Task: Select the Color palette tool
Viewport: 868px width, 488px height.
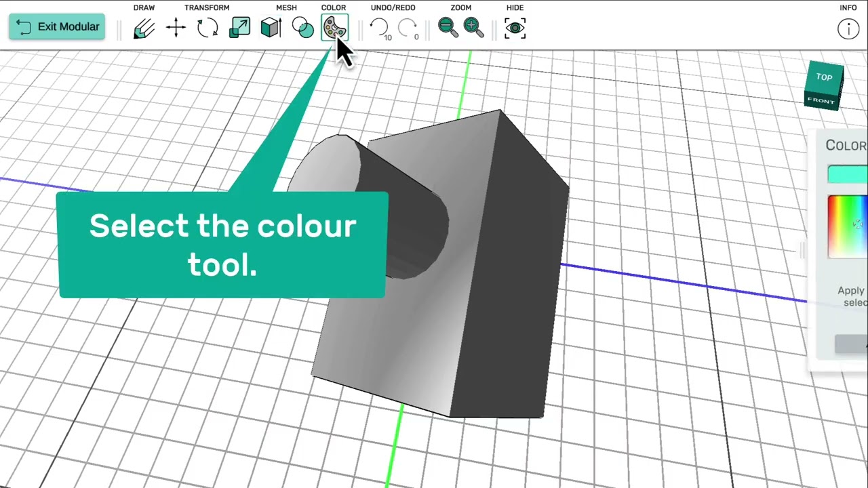Action: [x=334, y=28]
